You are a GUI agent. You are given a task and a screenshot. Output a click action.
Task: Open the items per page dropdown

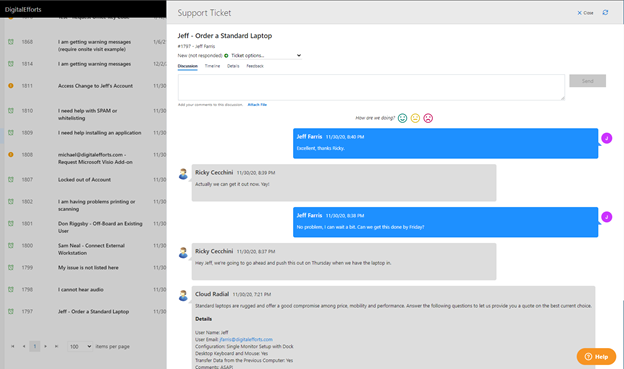click(x=80, y=347)
